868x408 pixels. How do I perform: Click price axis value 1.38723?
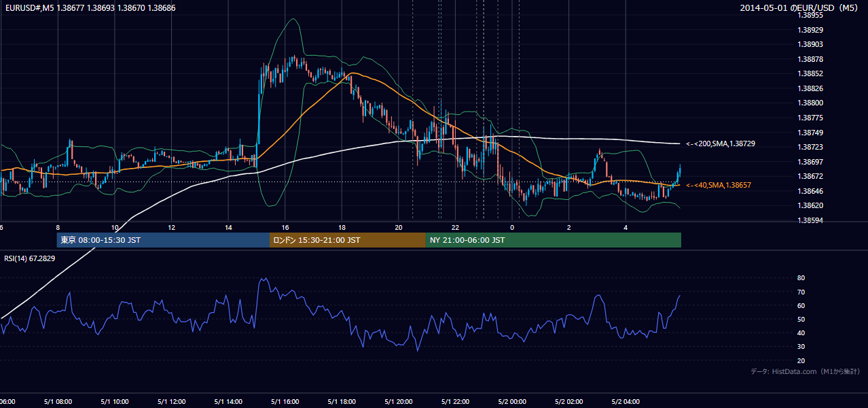click(810, 147)
